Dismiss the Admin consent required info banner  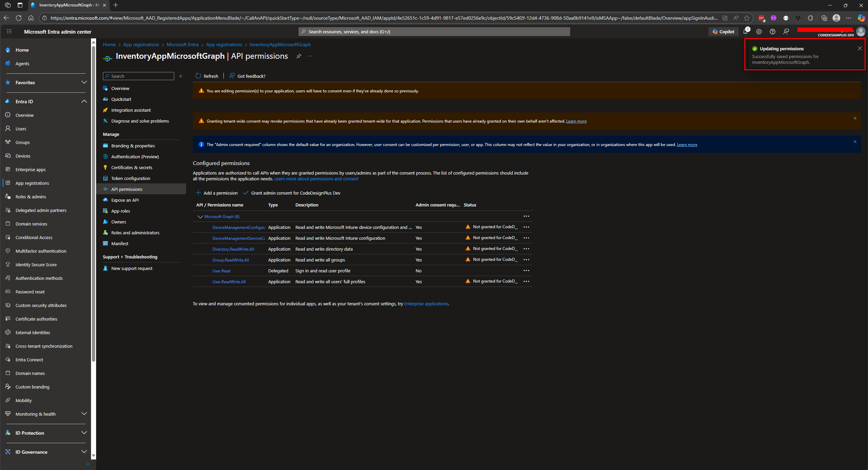[855, 142]
